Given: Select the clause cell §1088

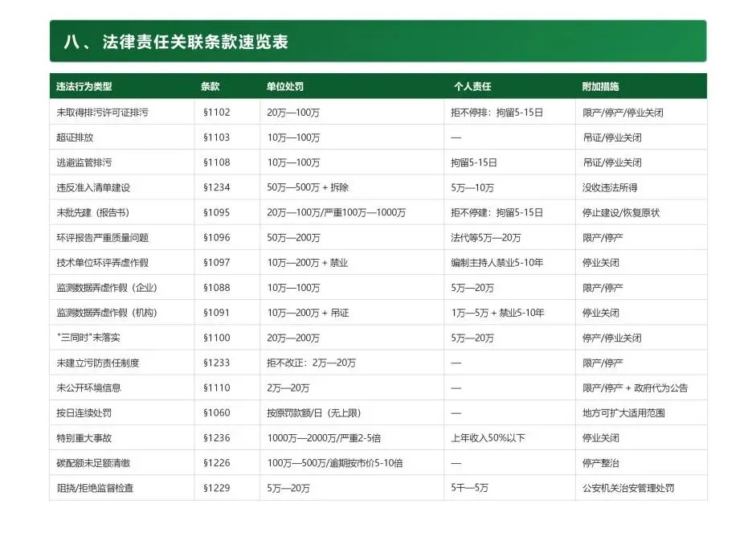Looking at the screenshot, I should pyautogui.click(x=216, y=288).
